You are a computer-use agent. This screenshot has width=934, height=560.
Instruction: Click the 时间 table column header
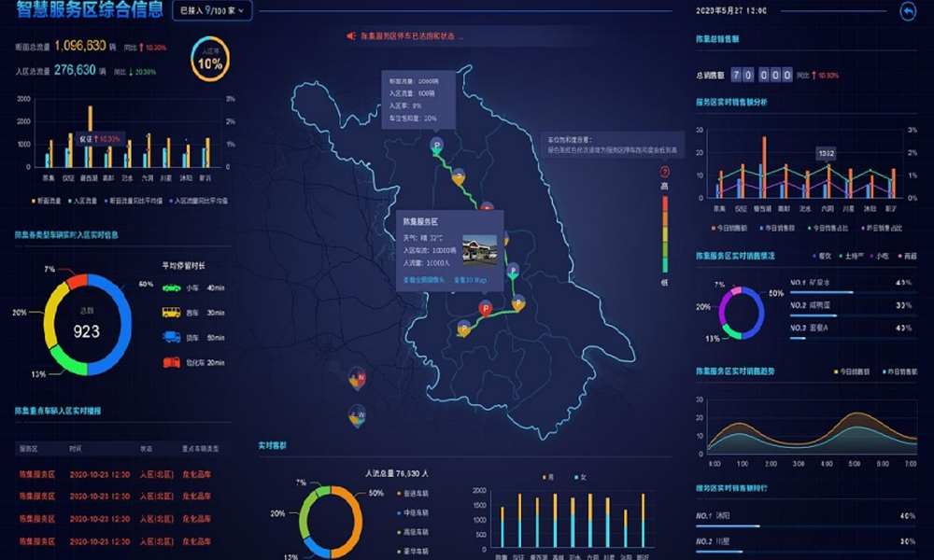76,449
